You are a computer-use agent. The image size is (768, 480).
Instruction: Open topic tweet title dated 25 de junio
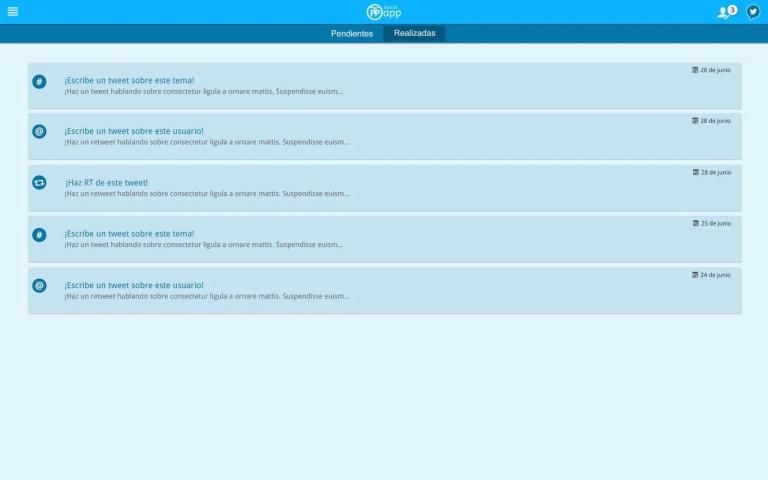[129, 234]
